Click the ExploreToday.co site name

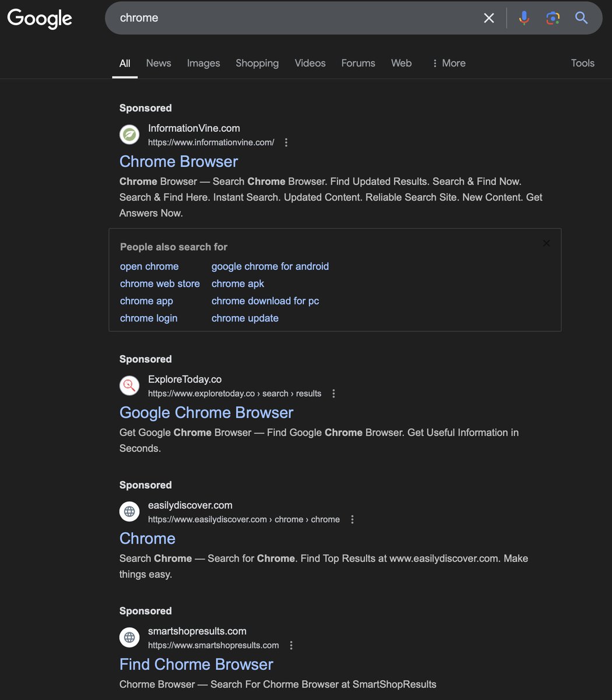(185, 379)
